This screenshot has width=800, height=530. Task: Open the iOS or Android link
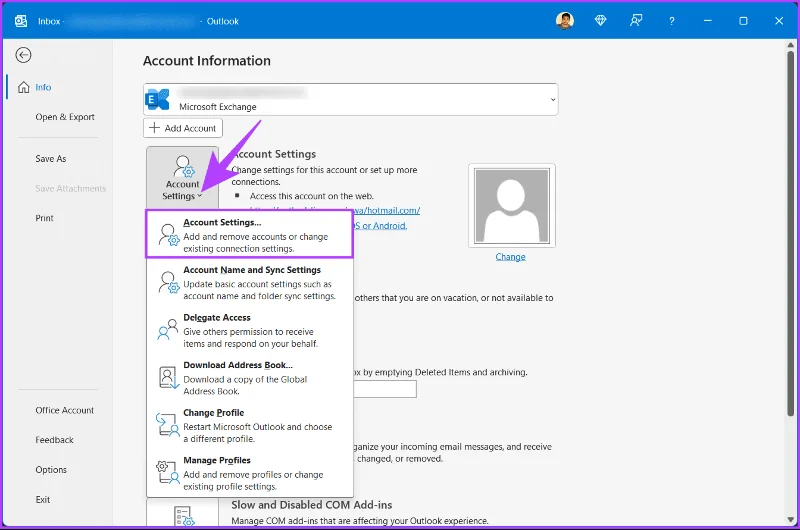(x=381, y=225)
